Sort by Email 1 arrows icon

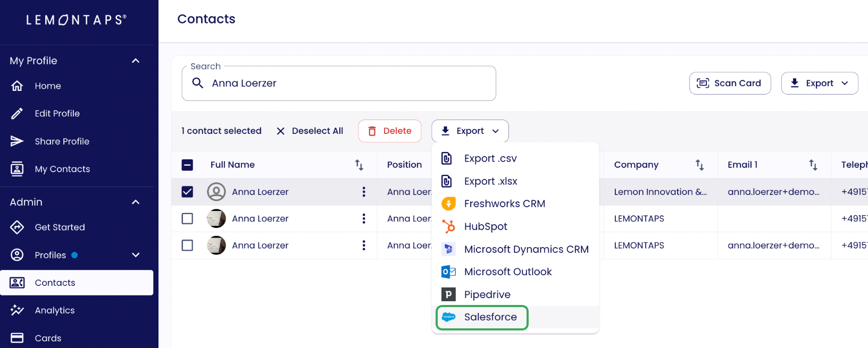(813, 165)
